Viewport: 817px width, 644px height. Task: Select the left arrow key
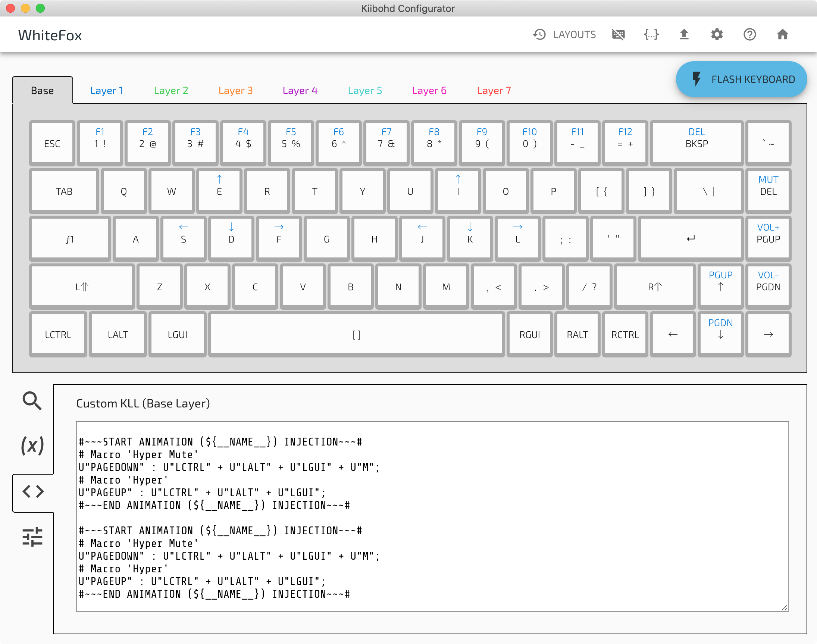pos(673,334)
